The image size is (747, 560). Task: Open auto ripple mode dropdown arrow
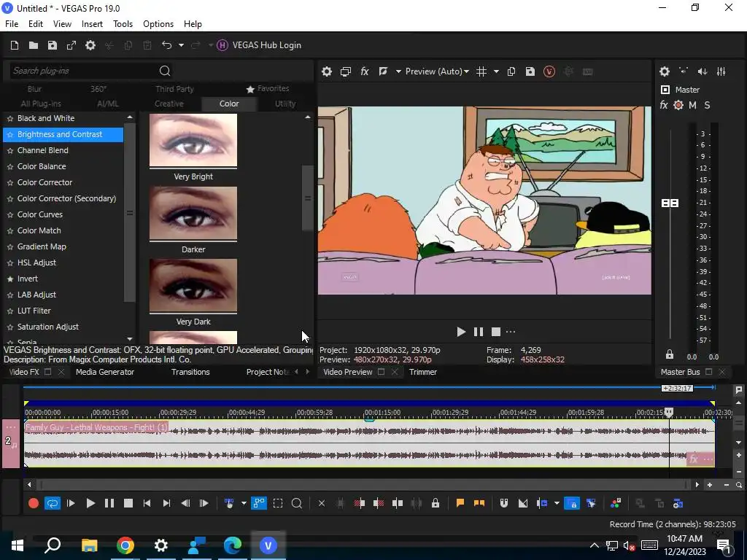(x=557, y=503)
